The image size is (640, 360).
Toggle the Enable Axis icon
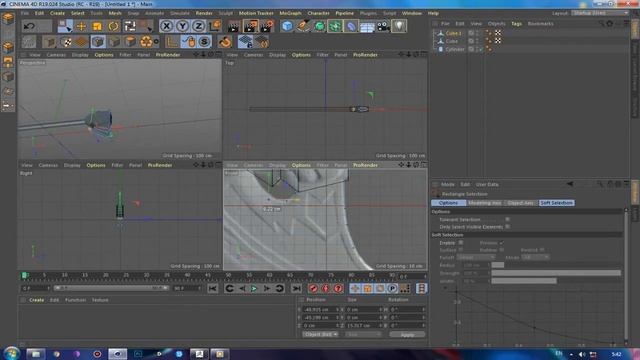tap(172, 42)
